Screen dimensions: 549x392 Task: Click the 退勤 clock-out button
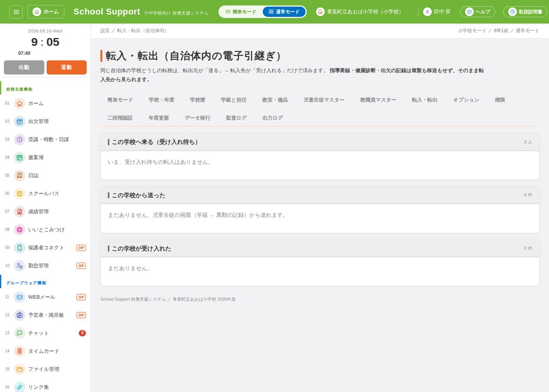coord(66,67)
